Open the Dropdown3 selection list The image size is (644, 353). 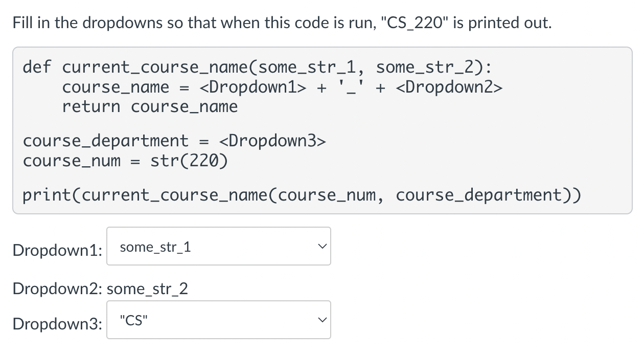219,320
